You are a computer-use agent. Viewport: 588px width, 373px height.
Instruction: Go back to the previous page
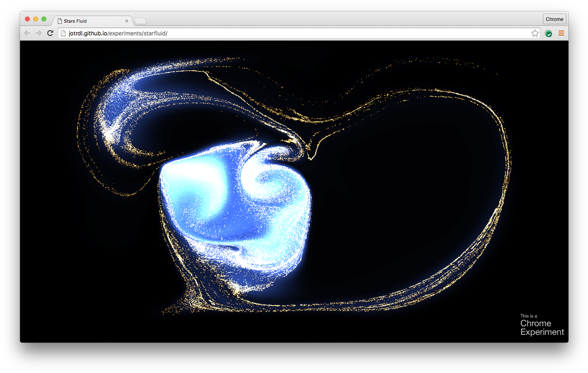27,33
